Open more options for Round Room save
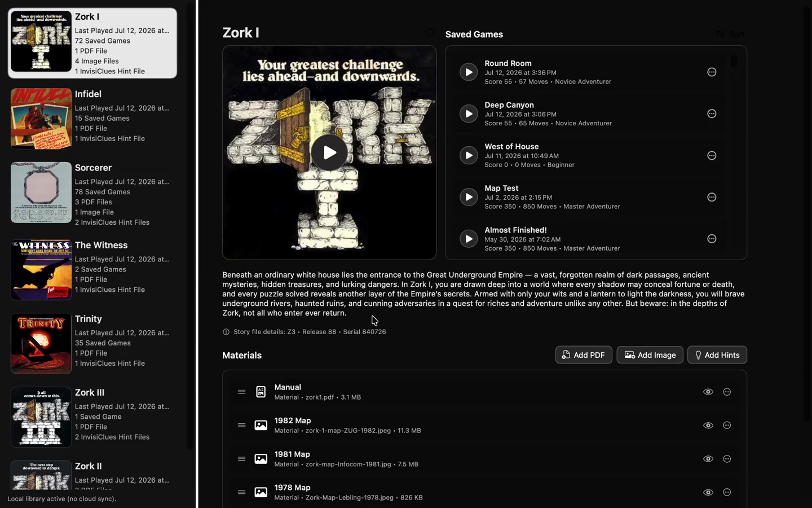 tap(712, 72)
